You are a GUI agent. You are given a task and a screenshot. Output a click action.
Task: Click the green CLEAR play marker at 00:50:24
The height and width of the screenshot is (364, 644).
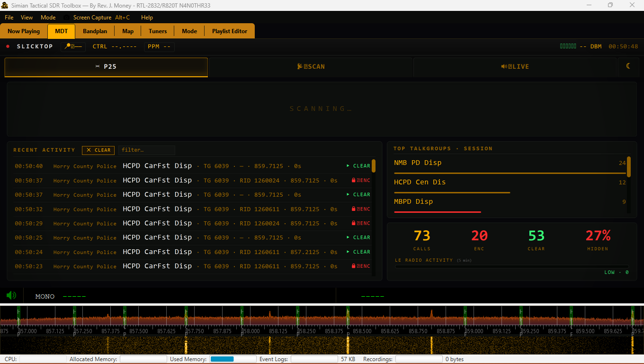pyautogui.click(x=358, y=252)
